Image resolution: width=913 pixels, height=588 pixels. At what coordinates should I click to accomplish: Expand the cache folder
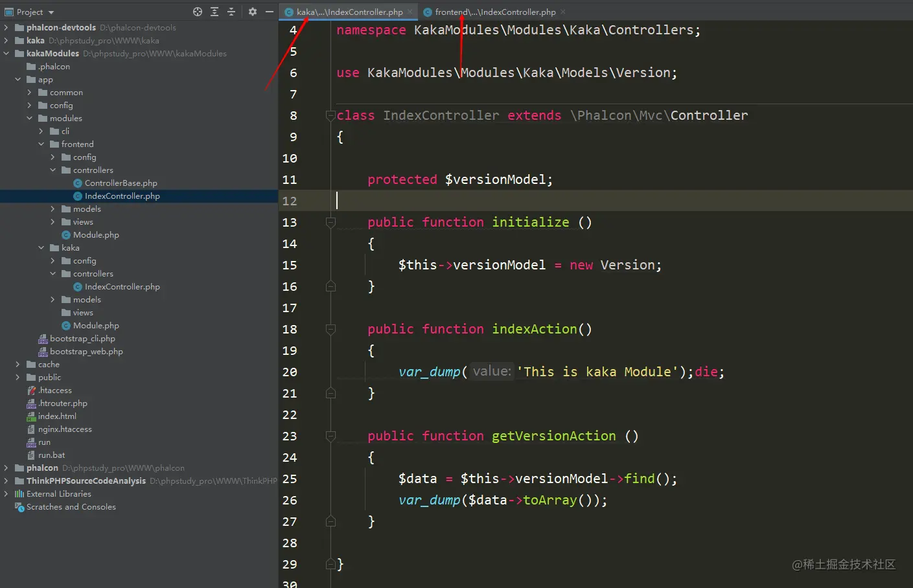point(18,364)
